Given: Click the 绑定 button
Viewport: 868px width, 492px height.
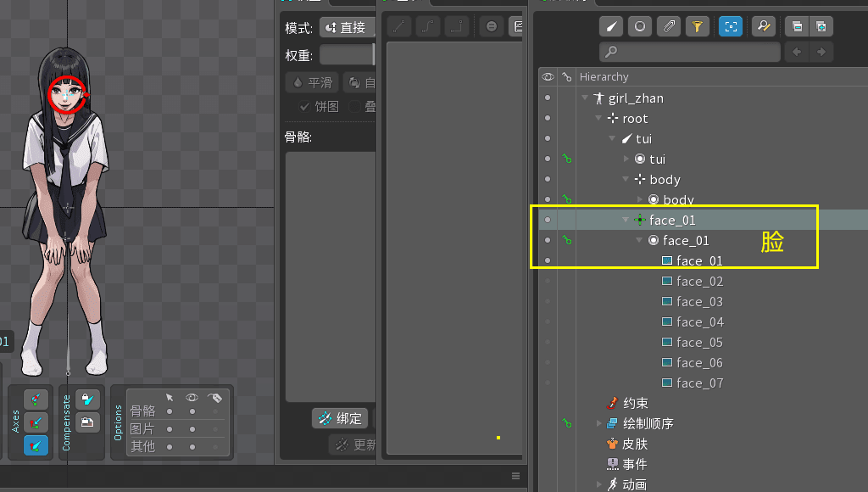Looking at the screenshot, I should pos(339,418).
